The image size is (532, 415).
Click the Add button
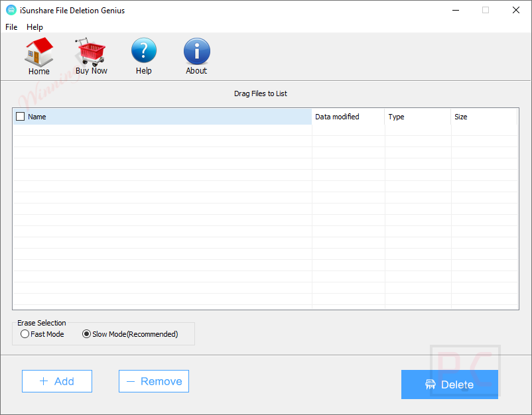pyautogui.click(x=57, y=381)
